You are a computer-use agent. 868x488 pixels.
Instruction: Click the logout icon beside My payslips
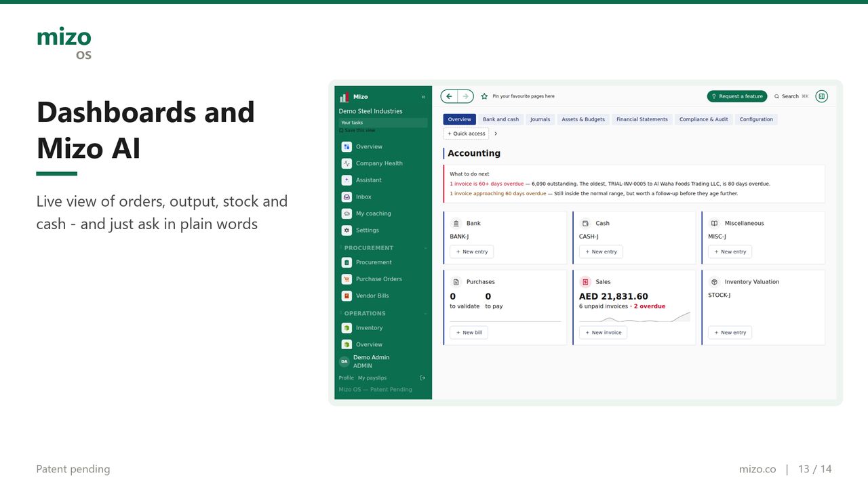click(x=422, y=378)
